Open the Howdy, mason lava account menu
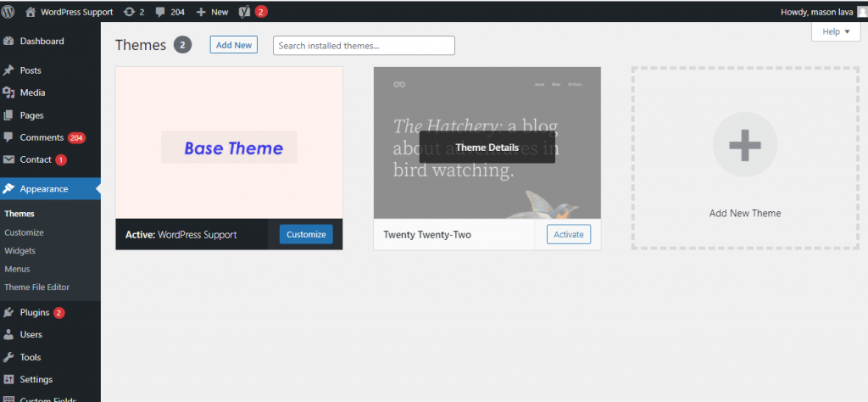This screenshot has width=868, height=402. click(816, 12)
